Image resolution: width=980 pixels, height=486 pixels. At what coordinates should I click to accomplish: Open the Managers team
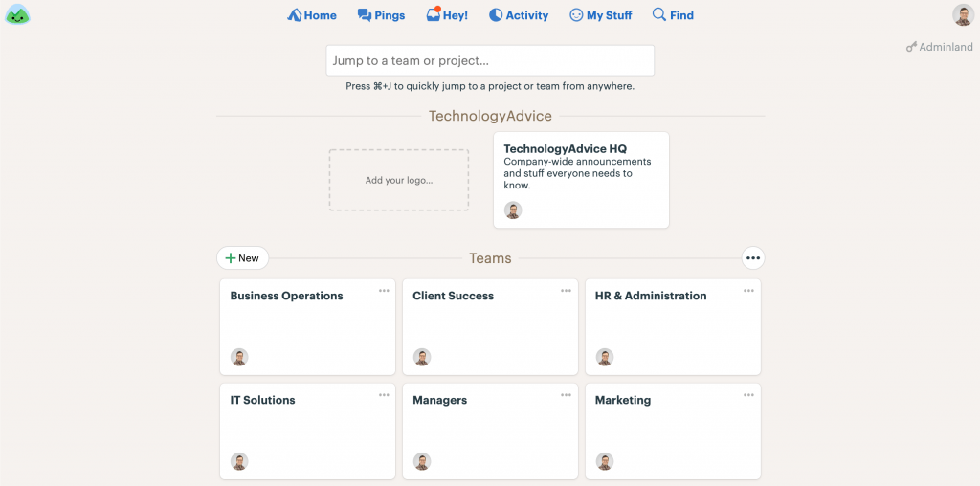[x=490, y=431]
